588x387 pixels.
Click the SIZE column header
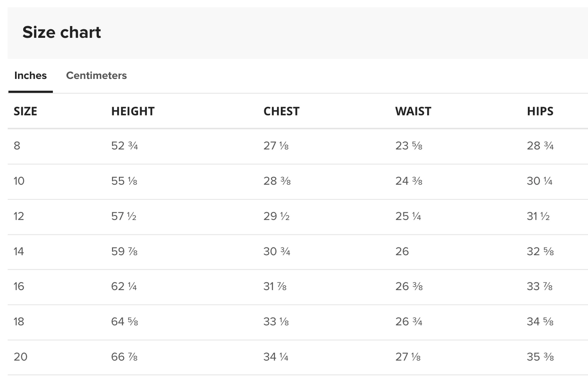(25, 112)
